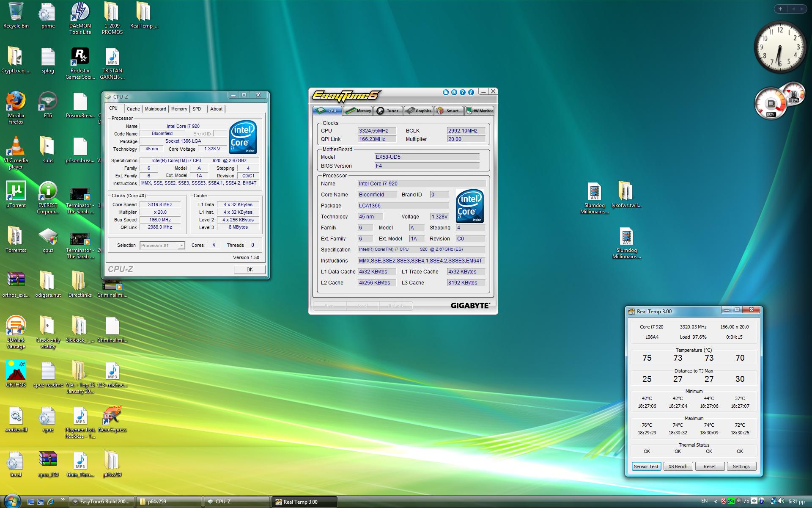The width and height of the screenshot is (812, 508).
Task: Click p64v259 taskbar button
Action: 169,502
